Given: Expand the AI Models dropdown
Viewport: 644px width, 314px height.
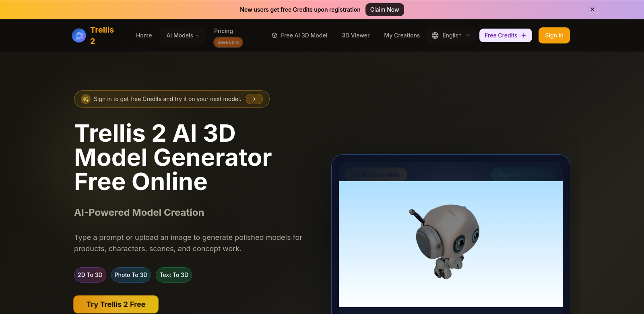Looking at the screenshot, I should tap(183, 35).
